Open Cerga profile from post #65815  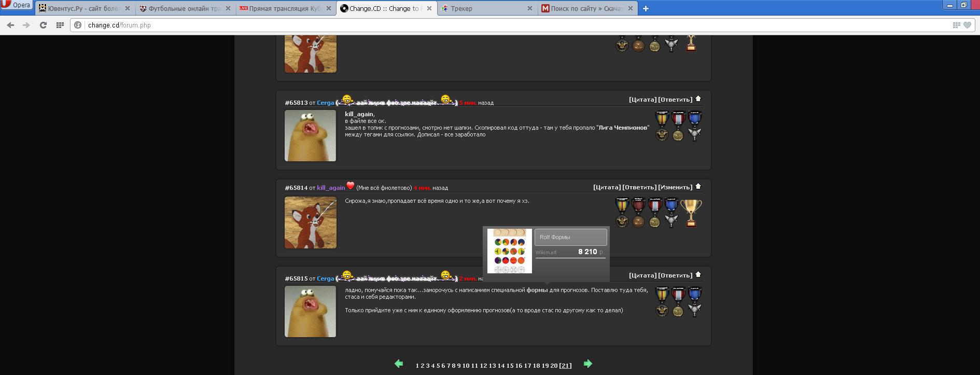click(x=326, y=279)
